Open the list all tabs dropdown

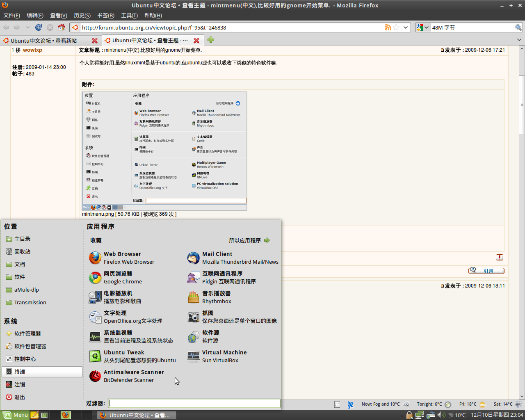(x=519, y=40)
